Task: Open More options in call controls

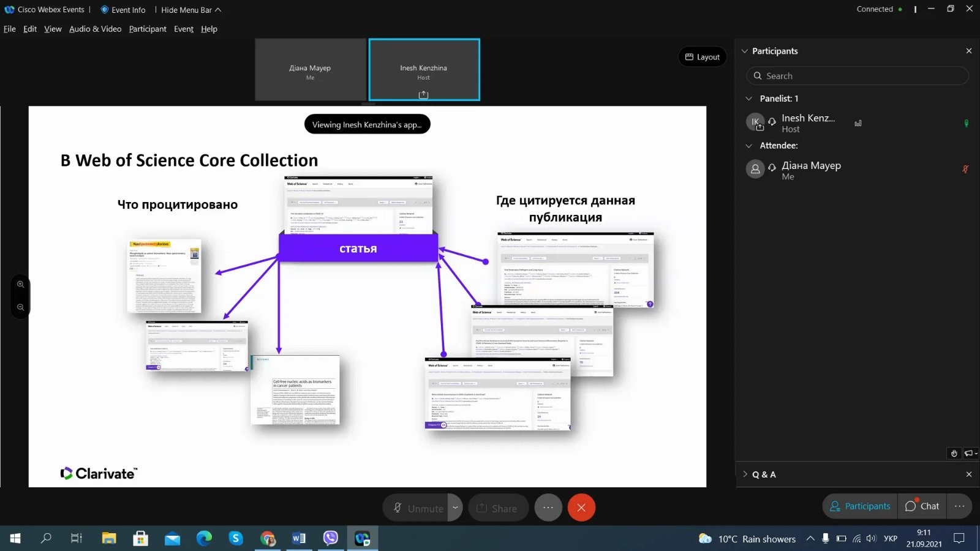Action: [548, 508]
